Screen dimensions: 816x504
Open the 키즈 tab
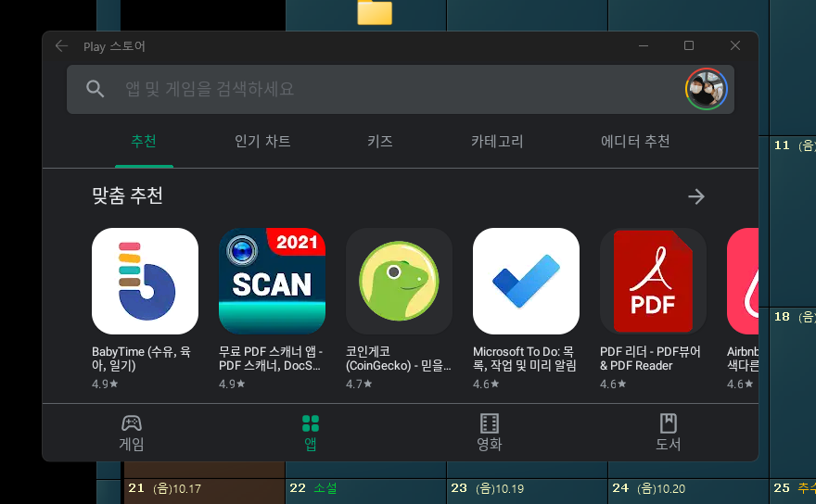click(x=380, y=142)
